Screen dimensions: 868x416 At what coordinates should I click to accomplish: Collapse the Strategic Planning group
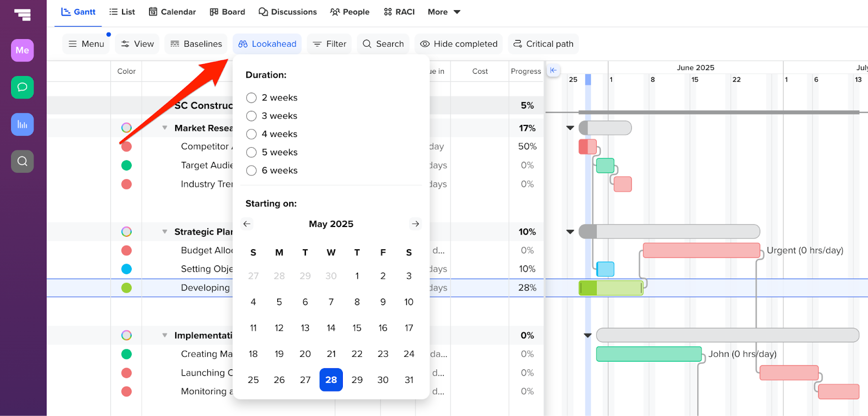pos(165,232)
